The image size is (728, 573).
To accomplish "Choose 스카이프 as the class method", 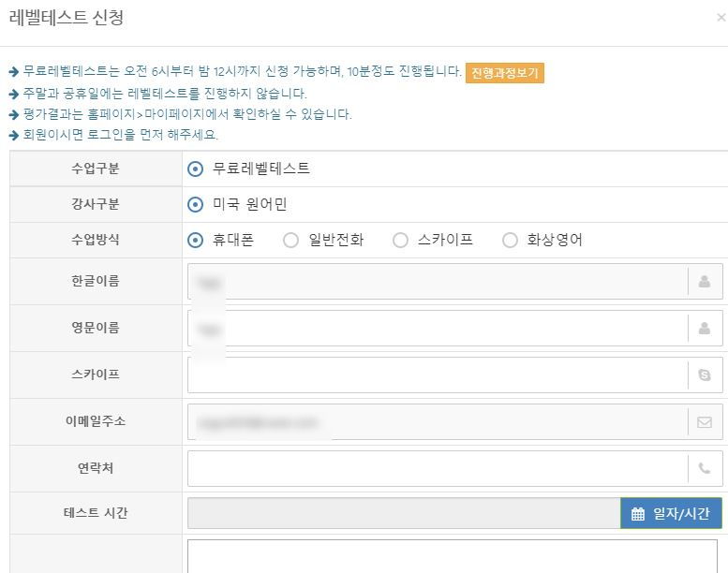I will point(400,240).
